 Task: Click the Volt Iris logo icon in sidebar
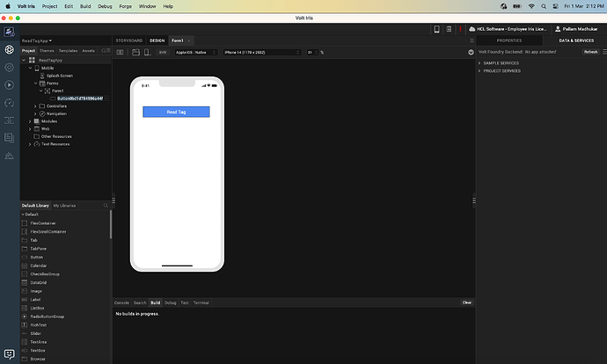[10, 32]
